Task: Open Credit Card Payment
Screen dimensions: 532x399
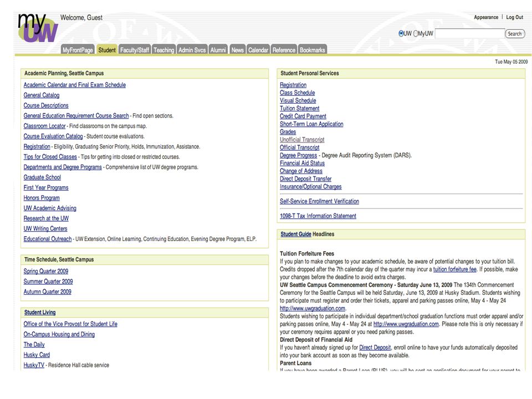Action: [303, 116]
